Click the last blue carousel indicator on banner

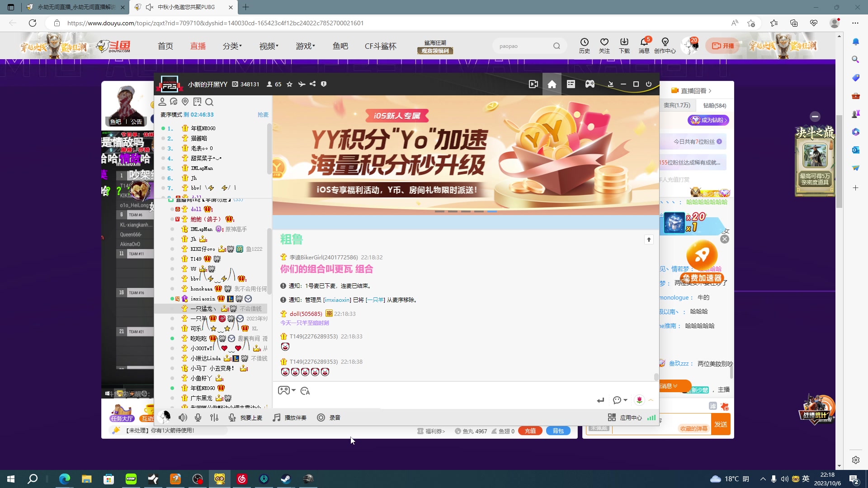[x=492, y=211]
